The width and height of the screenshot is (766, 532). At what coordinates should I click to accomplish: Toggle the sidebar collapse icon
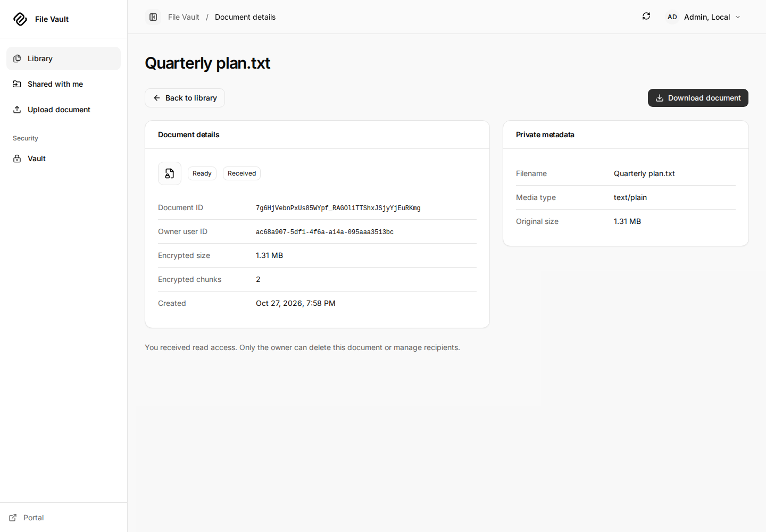coord(153,17)
